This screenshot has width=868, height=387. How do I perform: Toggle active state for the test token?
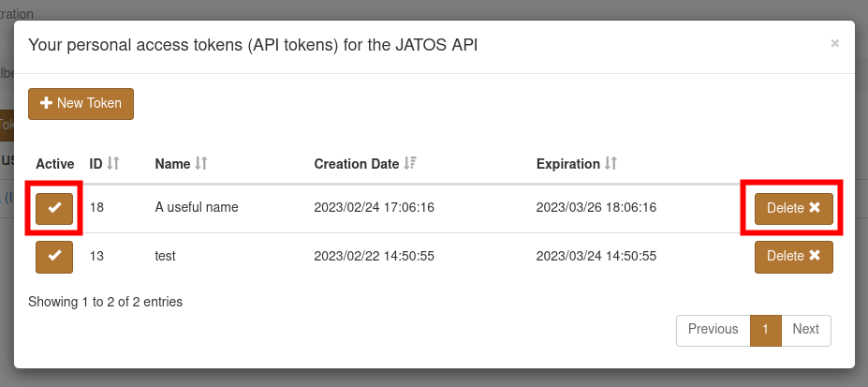(x=54, y=257)
